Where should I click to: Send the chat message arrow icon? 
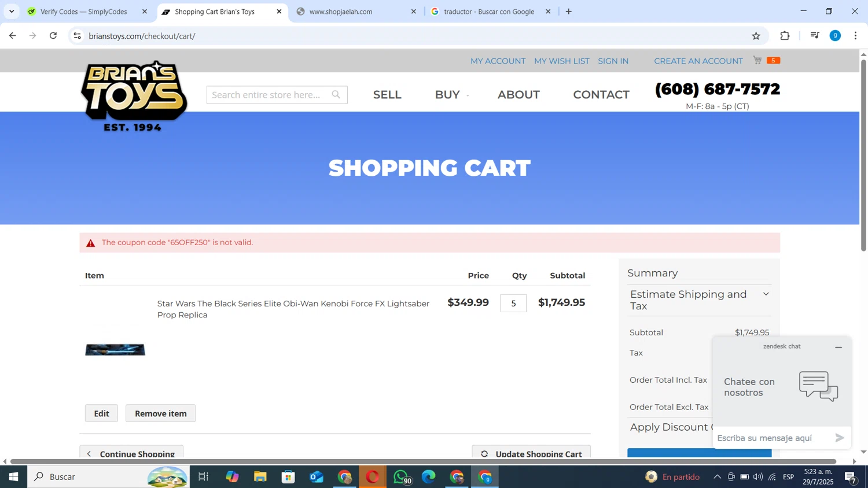840,438
